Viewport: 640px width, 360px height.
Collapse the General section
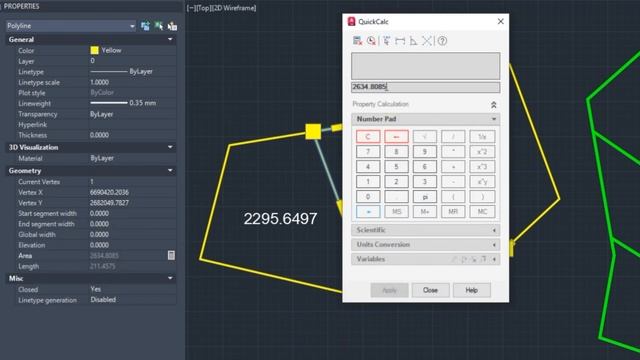(x=170, y=40)
